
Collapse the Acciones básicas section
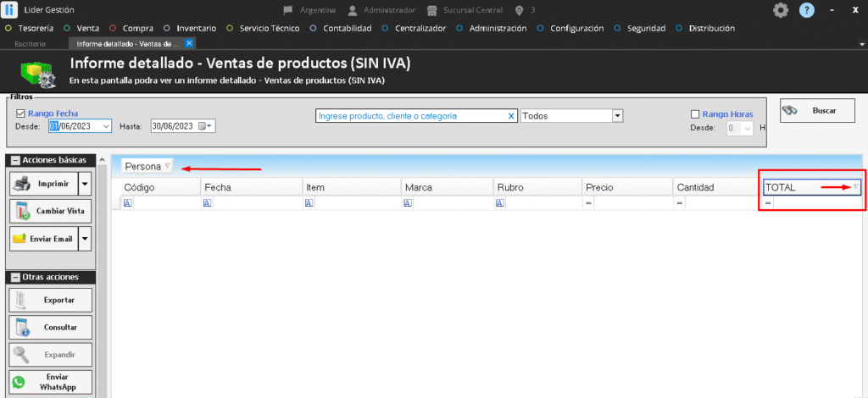coord(15,160)
